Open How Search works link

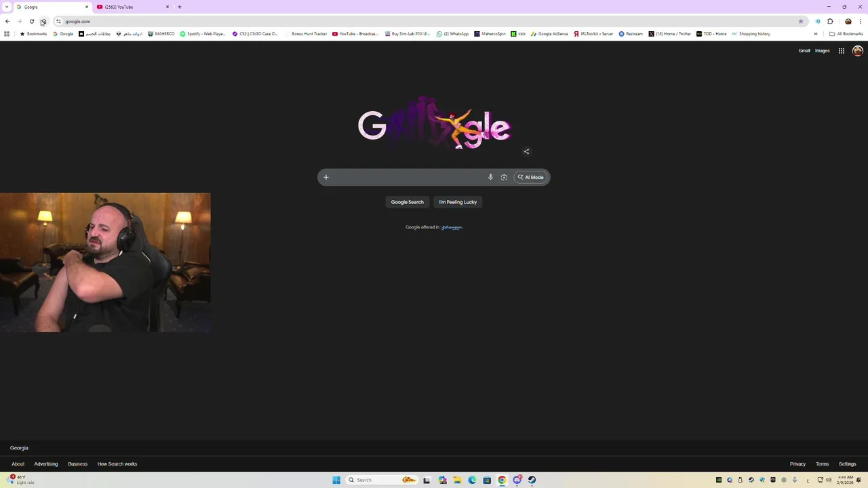[x=117, y=464]
